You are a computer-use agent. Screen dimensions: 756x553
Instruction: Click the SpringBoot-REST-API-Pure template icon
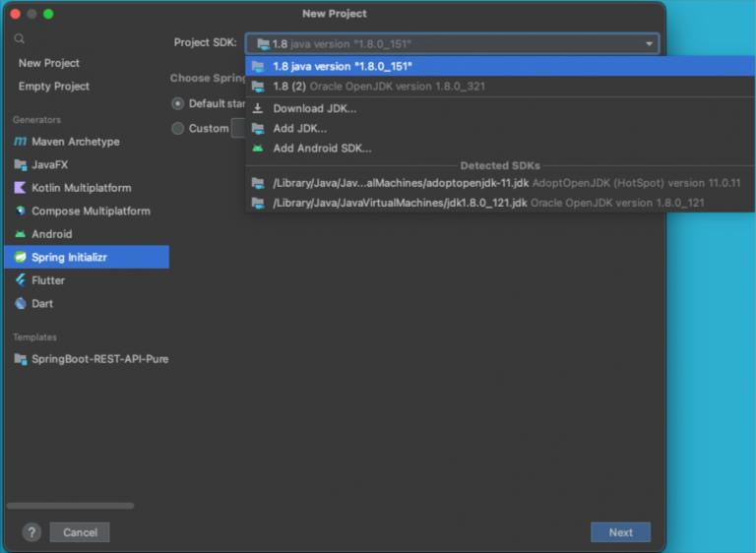click(x=21, y=359)
